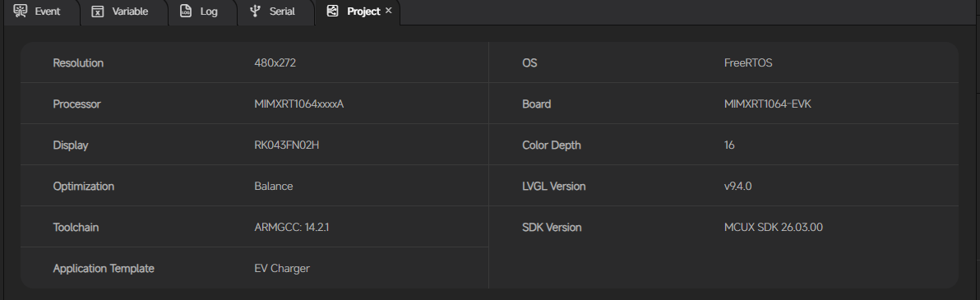980x300 pixels.
Task: Click the Color Depth label
Action: pyautogui.click(x=551, y=145)
